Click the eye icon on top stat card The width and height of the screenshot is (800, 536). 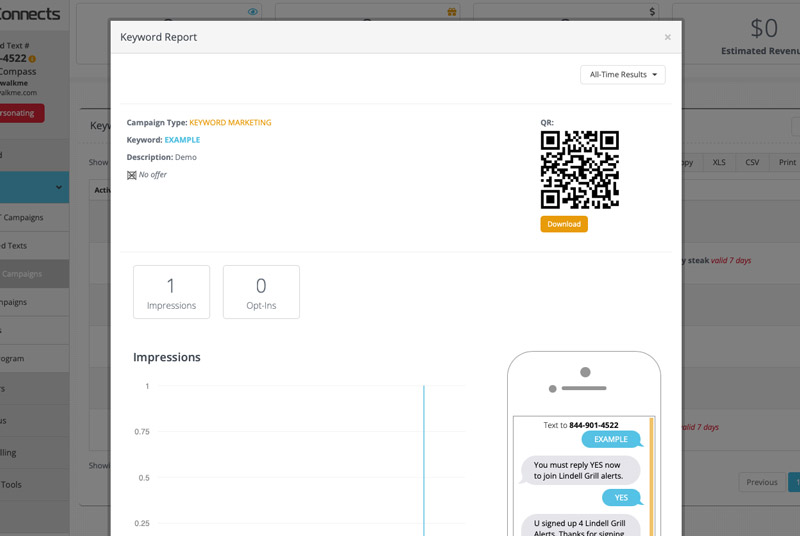tap(253, 12)
